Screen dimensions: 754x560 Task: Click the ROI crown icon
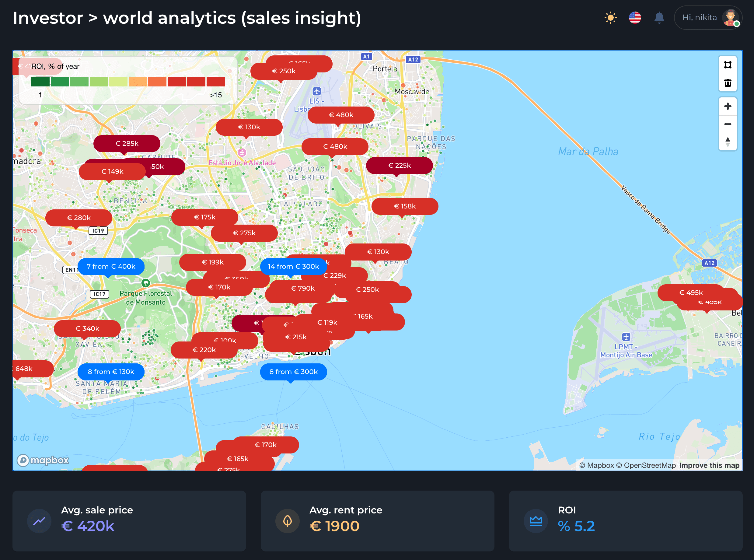coord(536,521)
